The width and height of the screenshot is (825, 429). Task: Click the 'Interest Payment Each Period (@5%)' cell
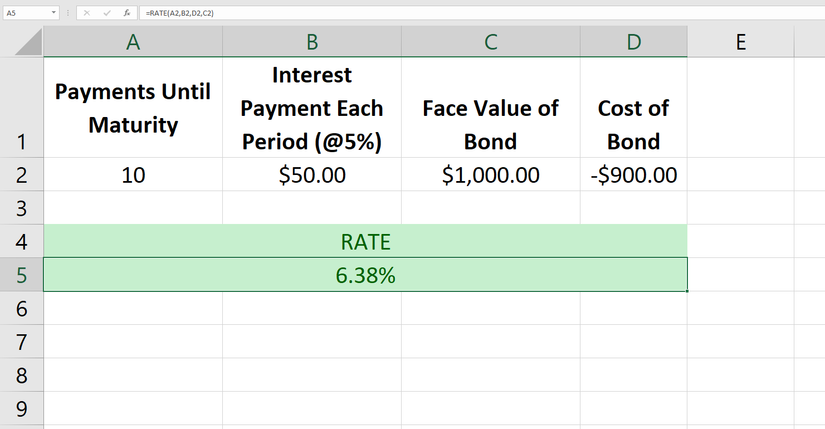point(312,107)
